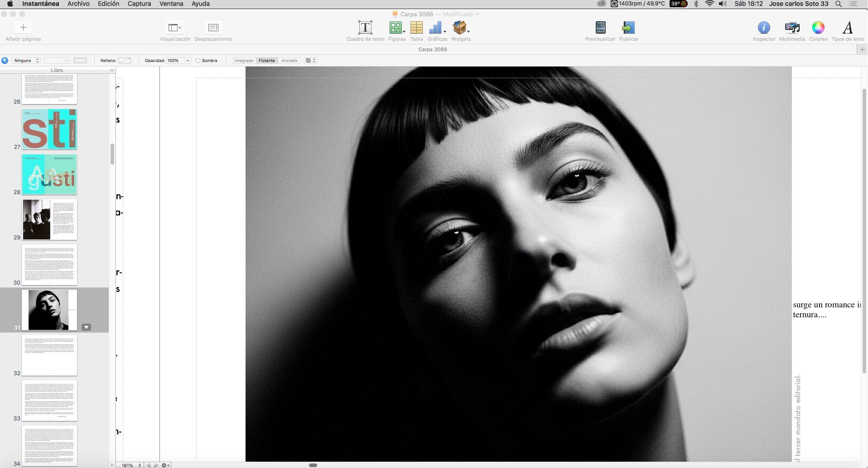Go to next page arrow in status bar
Screen dimensions: 868x468
click(x=156, y=465)
